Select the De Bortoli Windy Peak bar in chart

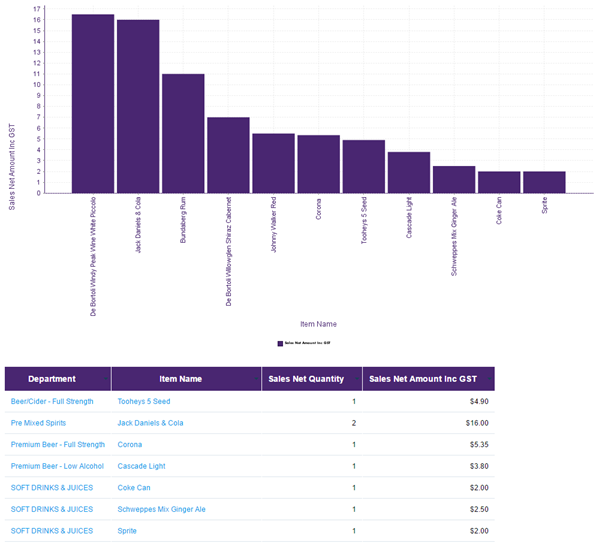pyautogui.click(x=93, y=104)
